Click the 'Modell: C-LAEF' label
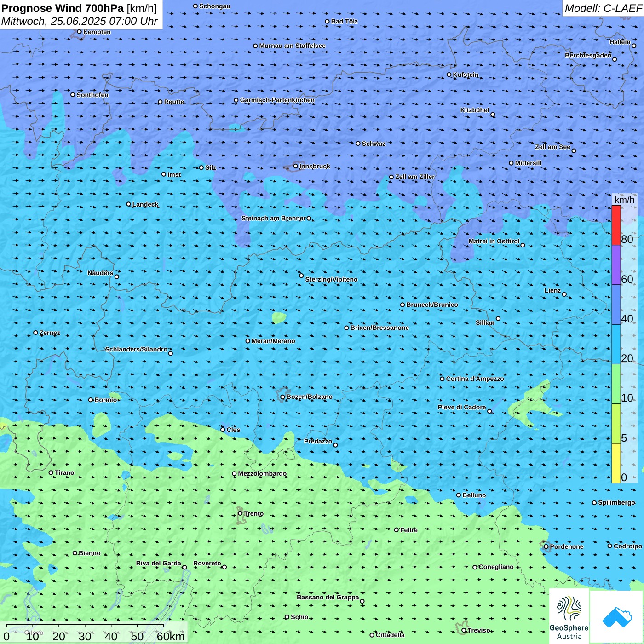The image size is (644, 644). 603,8
